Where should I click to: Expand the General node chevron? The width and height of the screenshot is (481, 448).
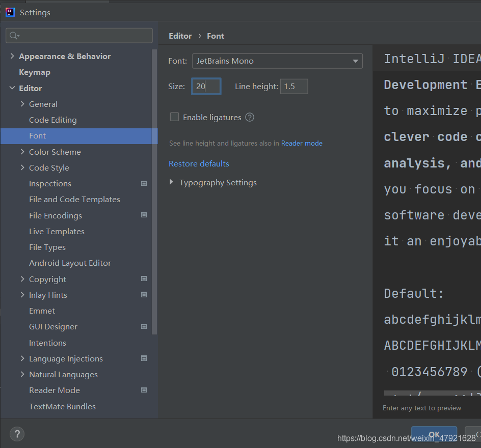(22, 104)
